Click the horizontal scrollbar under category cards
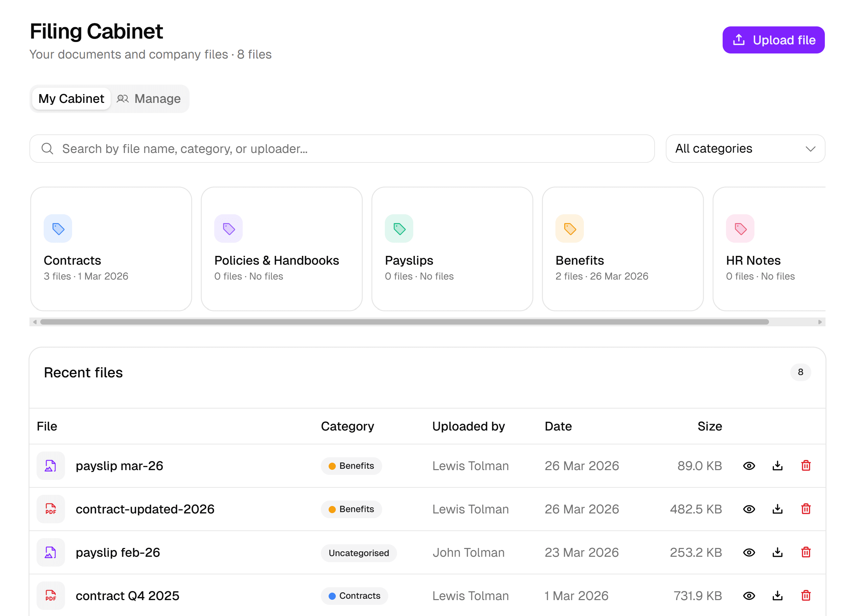The image size is (857, 616). (x=404, y=322)
